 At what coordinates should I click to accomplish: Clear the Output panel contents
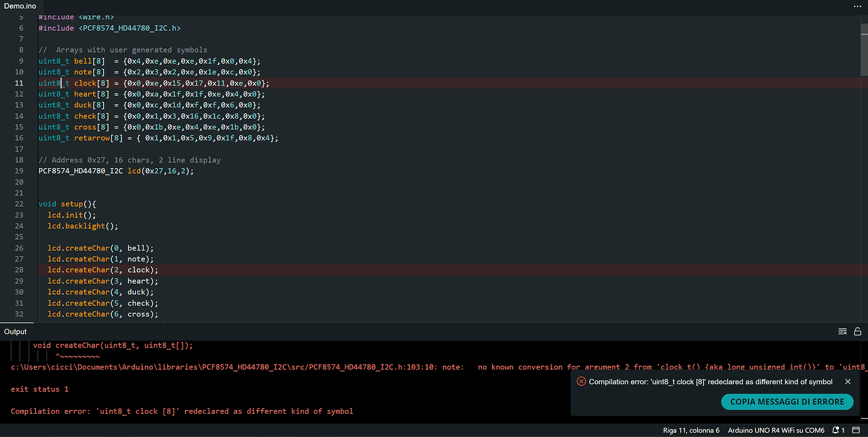(x=842, y=332)
